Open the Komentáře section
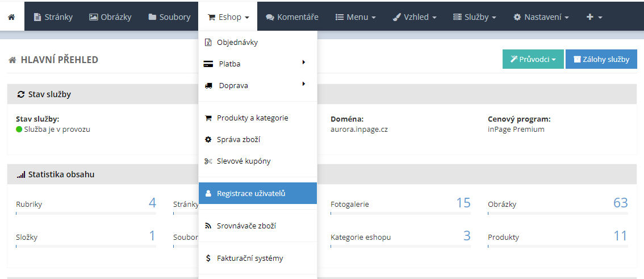This screenshot has height=279, width=644. (x=292, y=17)
